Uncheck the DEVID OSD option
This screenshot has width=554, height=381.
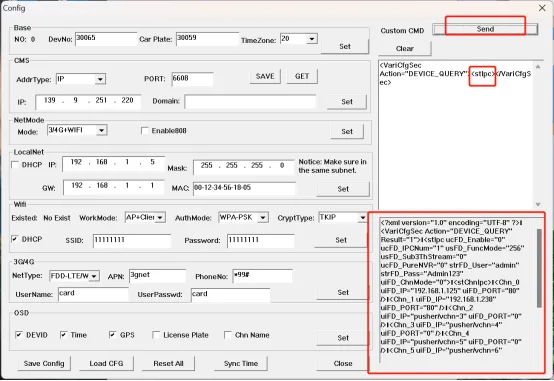click(19, 335)
